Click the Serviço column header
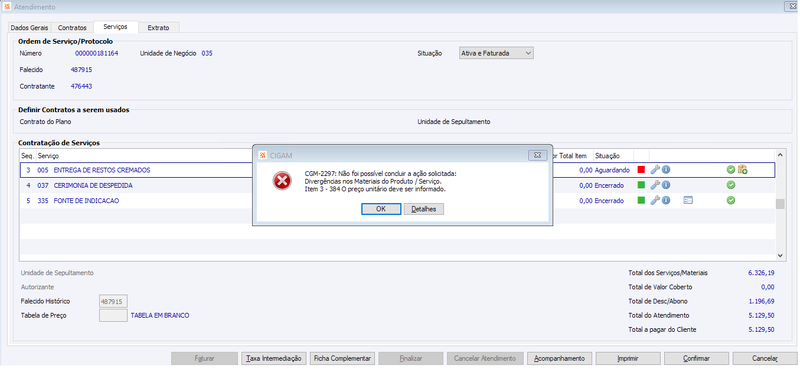This screenshot has height=369, width=800. tap(48, 156)
